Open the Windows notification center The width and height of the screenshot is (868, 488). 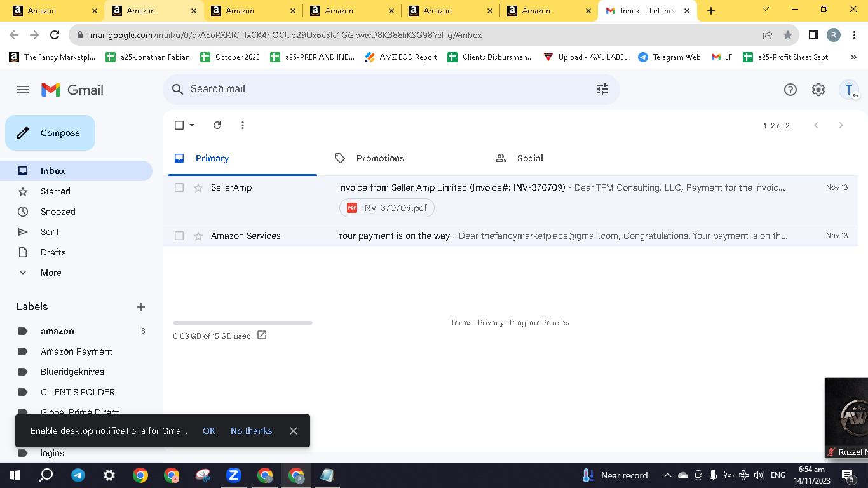click(x=848, y=475)
